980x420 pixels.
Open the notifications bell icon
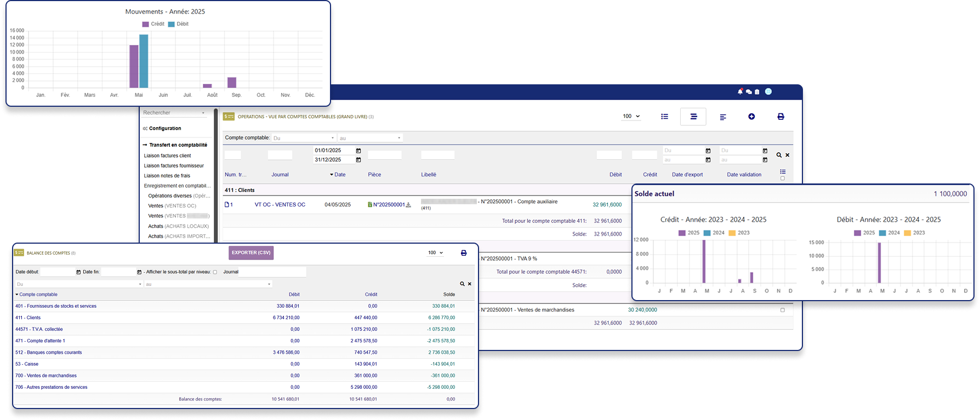click(740, 91)
